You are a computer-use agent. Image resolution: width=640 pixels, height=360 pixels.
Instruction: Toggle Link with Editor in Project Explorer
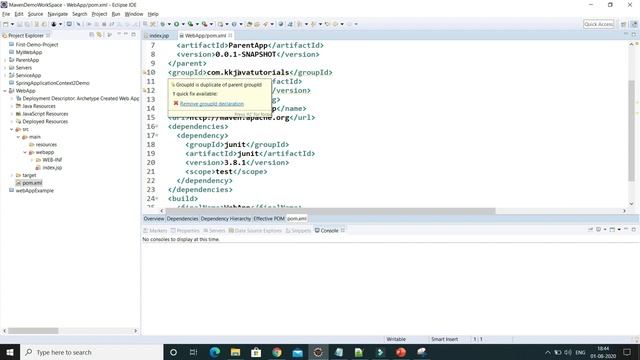click(99, 35)
